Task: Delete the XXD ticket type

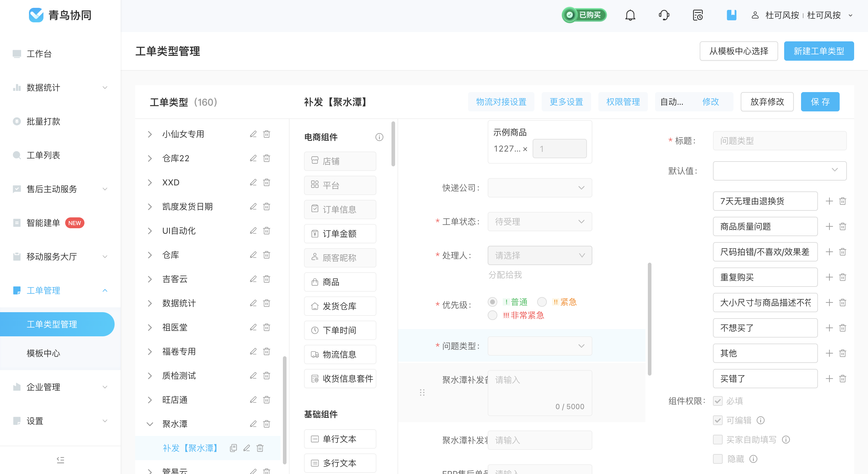Action: click(x=267, y=183)
